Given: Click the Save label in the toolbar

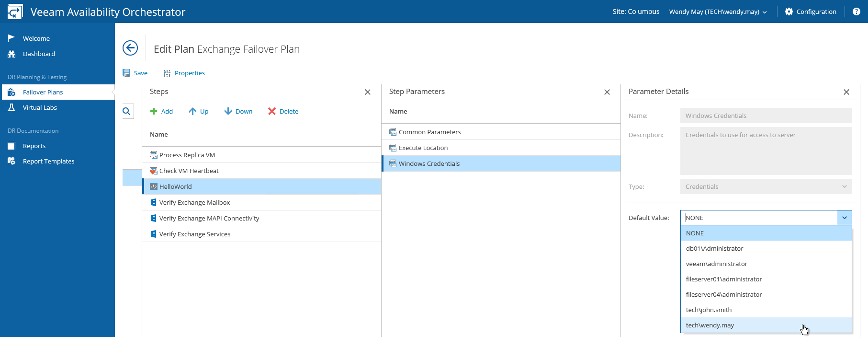Looking at the screenshot, I should click(140, 73).
